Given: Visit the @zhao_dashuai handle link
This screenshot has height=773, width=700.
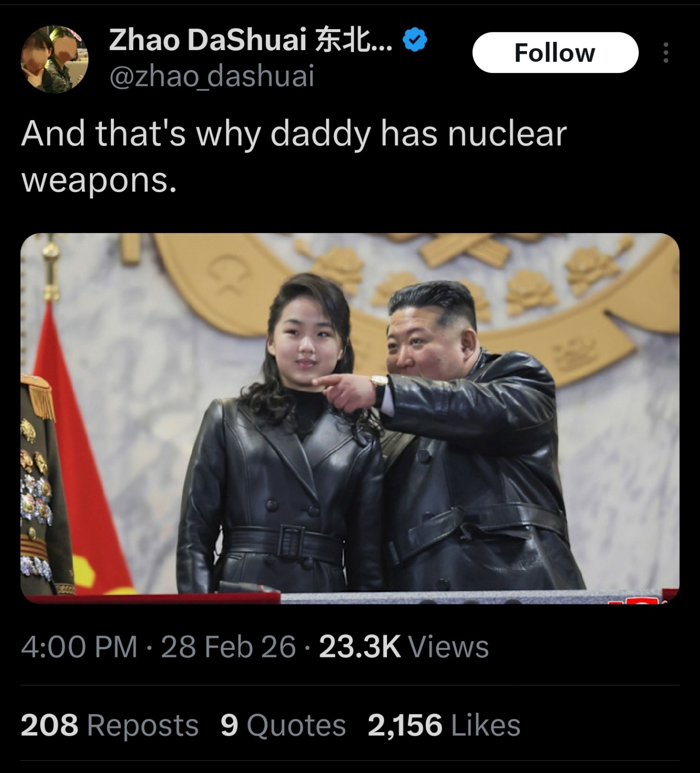Looking at the screenshot, I should tap(211, 77).
